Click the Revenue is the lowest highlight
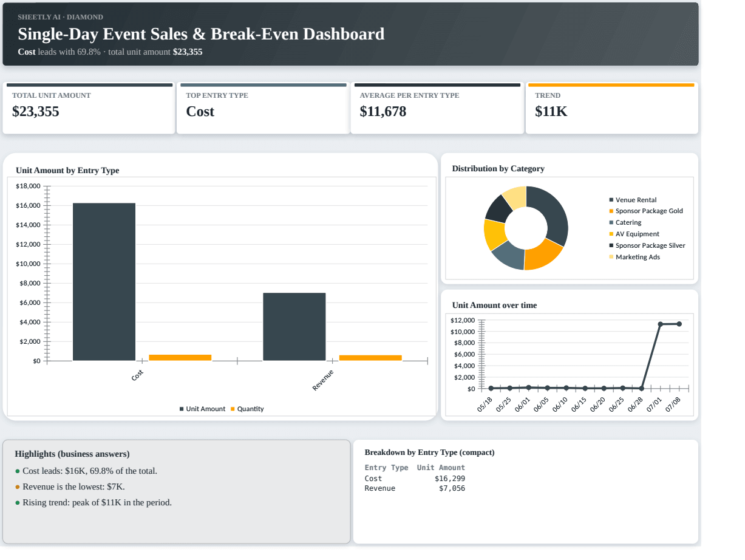745x560 pixels. coord(73,487)
